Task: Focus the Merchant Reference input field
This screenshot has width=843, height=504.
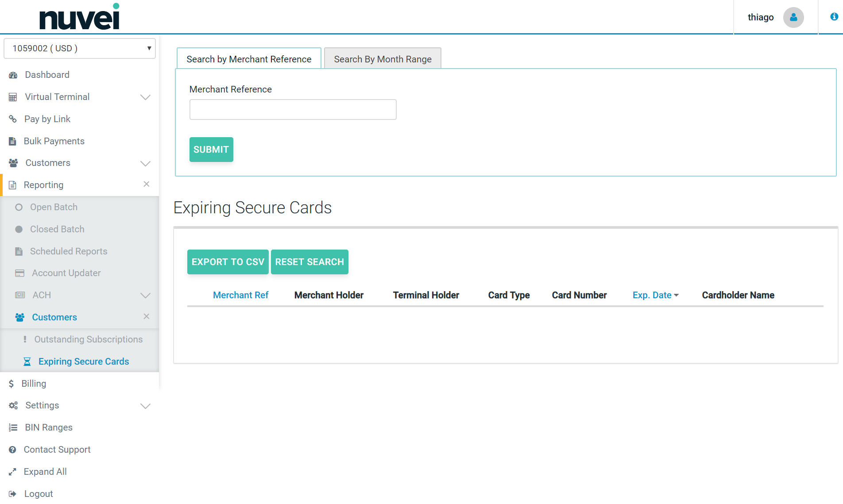Action: pos(293,110)
